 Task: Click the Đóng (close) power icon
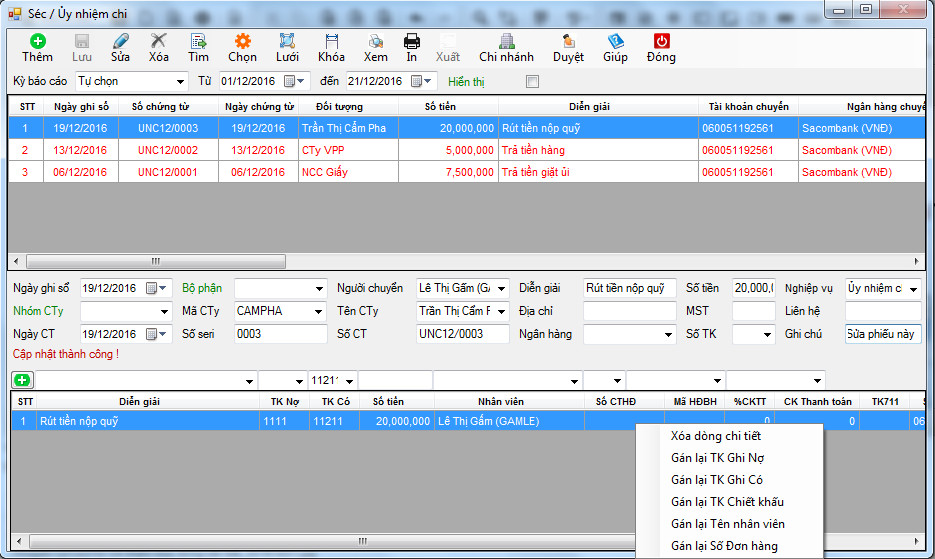coord(661,41)
